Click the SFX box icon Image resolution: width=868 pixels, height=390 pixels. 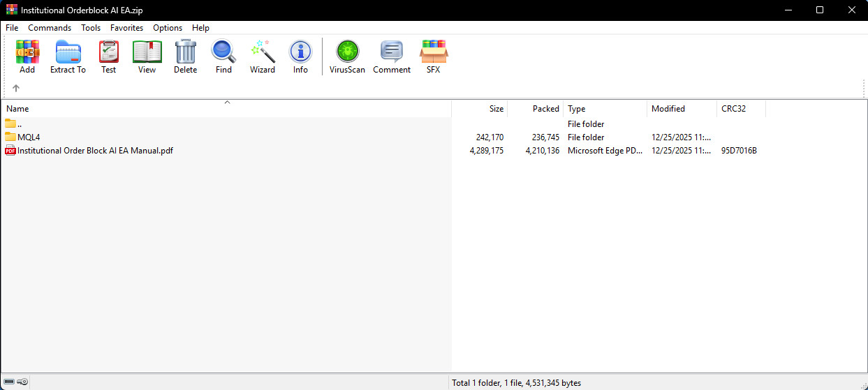(x=434, y=52)
